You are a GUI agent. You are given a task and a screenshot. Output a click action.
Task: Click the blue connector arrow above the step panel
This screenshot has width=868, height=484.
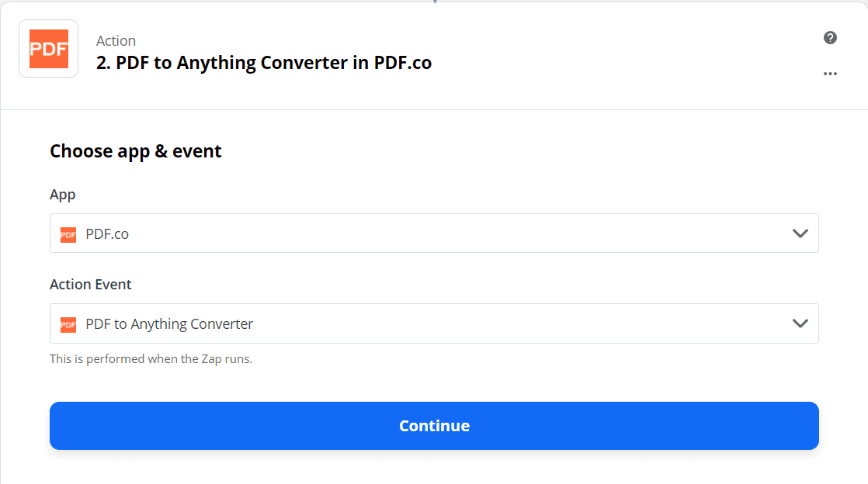coord(434,3)
